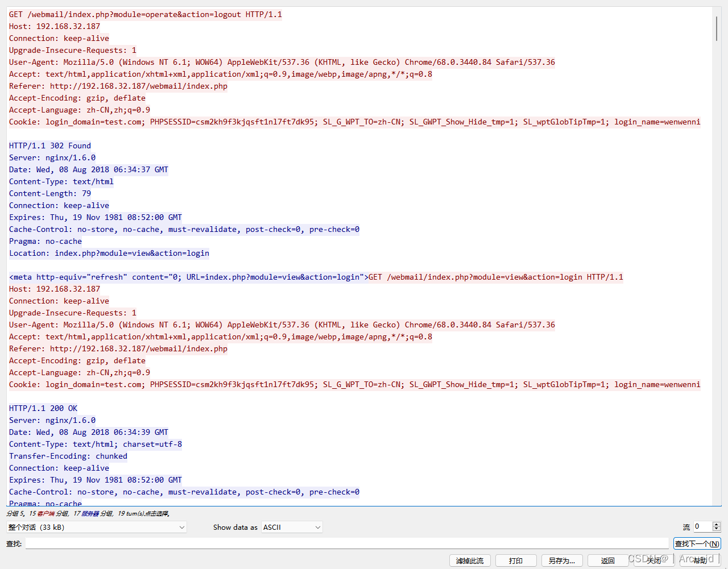Click User-Agent line of the logout request
The width and height of the screenshot is (728, 569).
[282, 62]
